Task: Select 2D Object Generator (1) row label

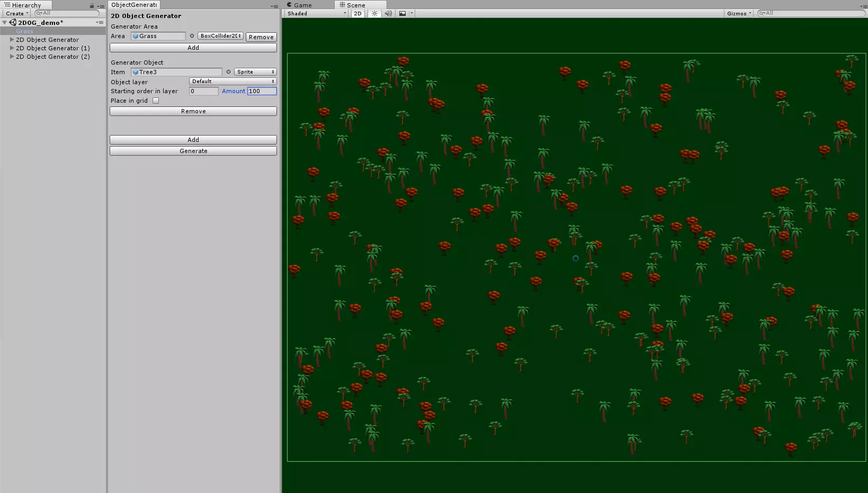Action: tap(53, 48)
